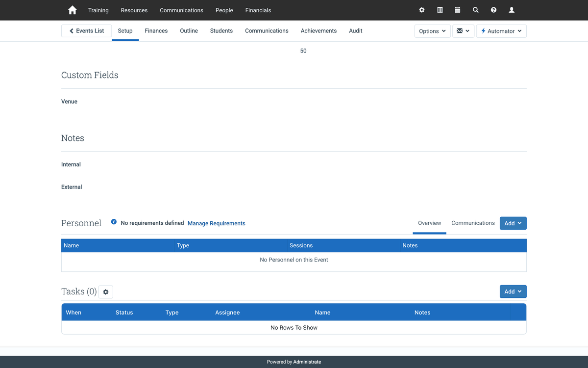Click the Tasks Notes column header
Image resolution: width=588 pixels, height=368 pixels.
(x=422, y=313)
